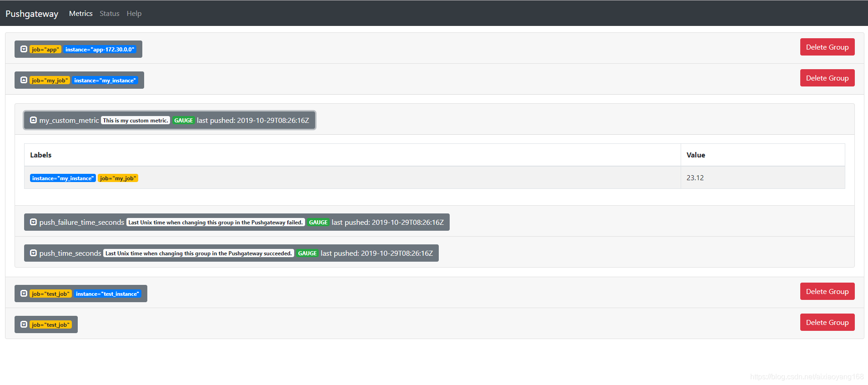Click job="my_job" badge in group header

[x=50, y=81]
